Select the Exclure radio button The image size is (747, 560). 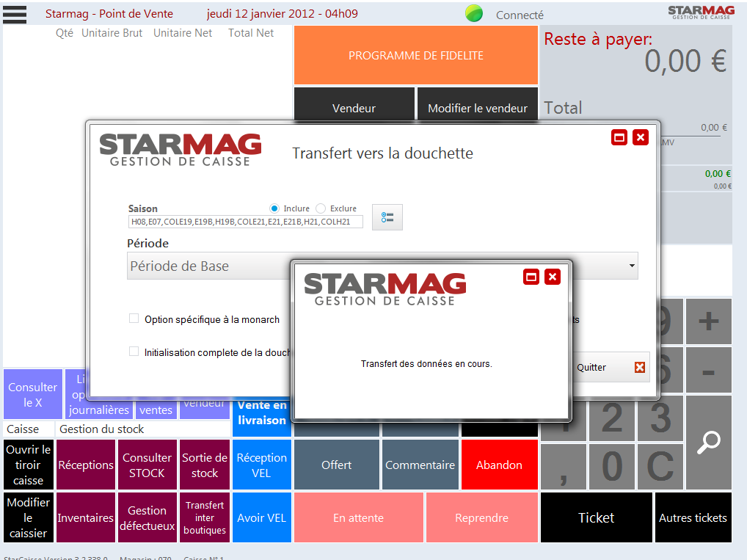(x=321, y=208)
